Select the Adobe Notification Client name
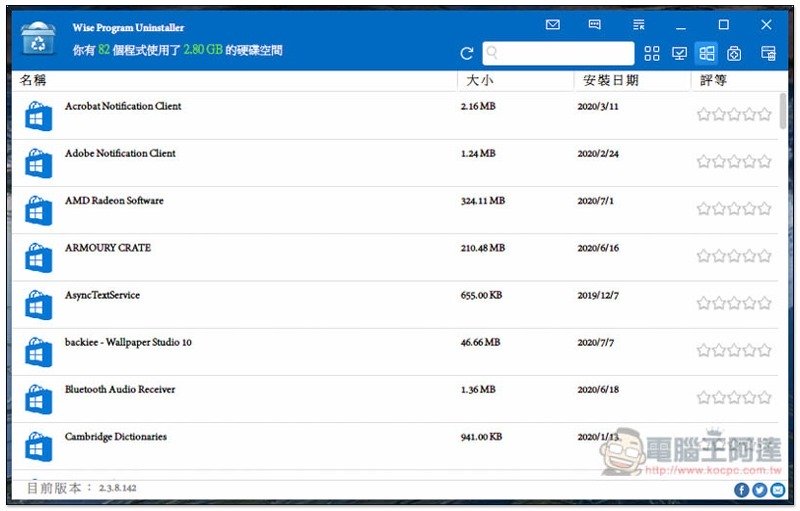 point(120,153)
